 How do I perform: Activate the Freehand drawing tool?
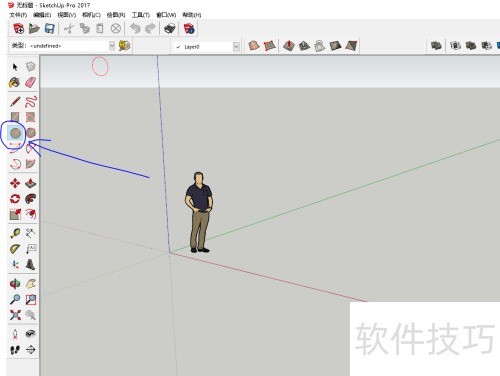pos(30,101)
